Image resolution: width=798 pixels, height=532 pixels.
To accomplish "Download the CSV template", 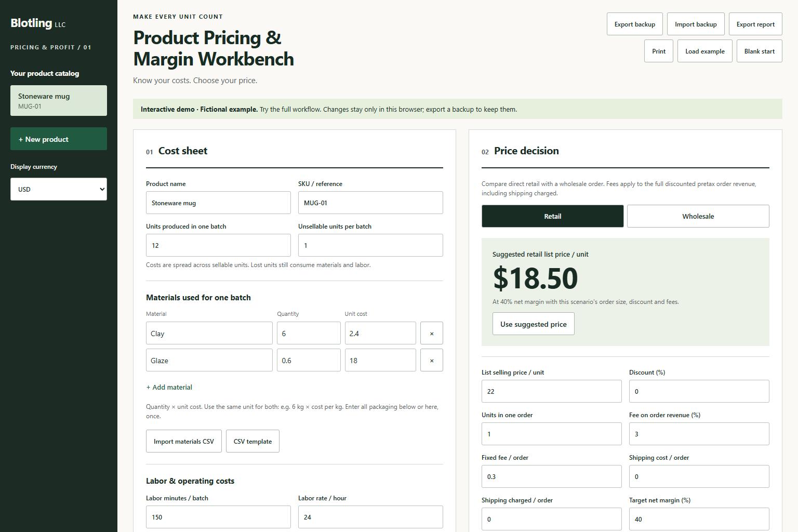I will click(252, 441).
